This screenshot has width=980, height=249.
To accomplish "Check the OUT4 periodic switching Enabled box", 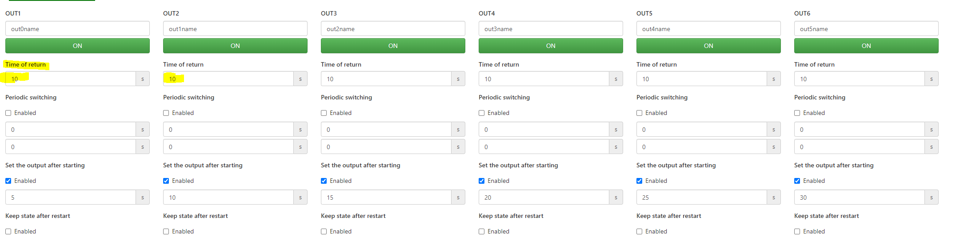I will coord(482,113).
